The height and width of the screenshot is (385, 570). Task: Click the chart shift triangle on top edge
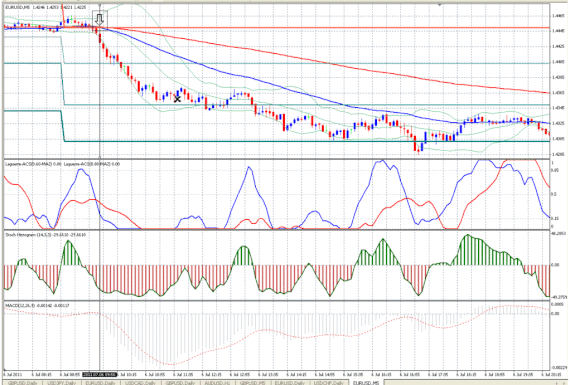pos(440,5)
